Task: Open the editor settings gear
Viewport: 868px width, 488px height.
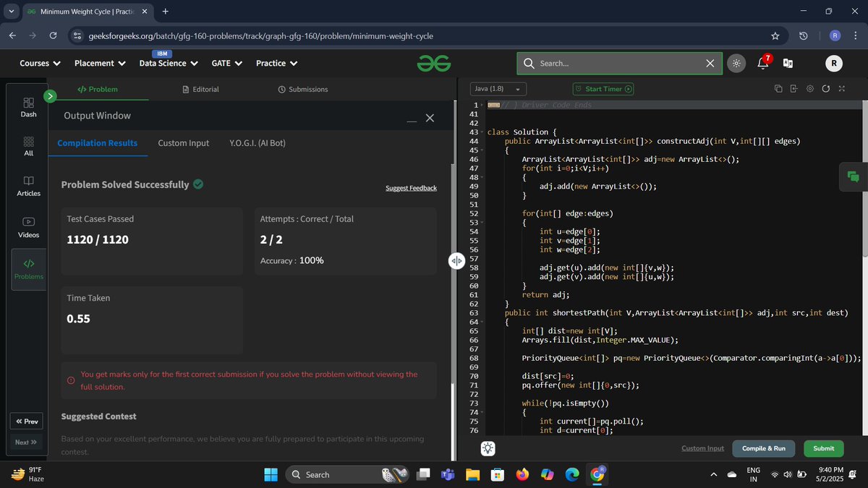Action: (809, 89)
